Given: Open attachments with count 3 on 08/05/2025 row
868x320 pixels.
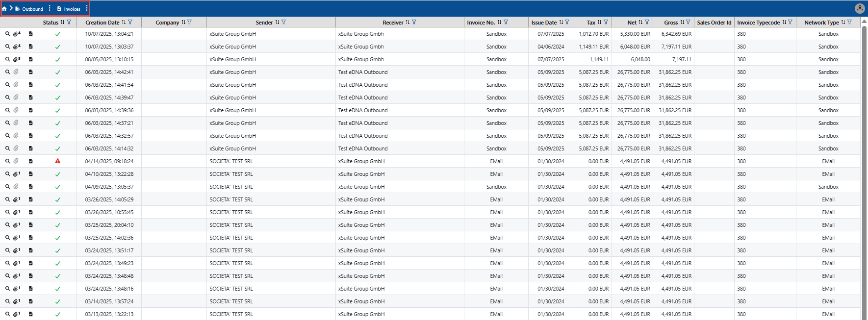Looking at the screenshot, I should coord(16,59).
